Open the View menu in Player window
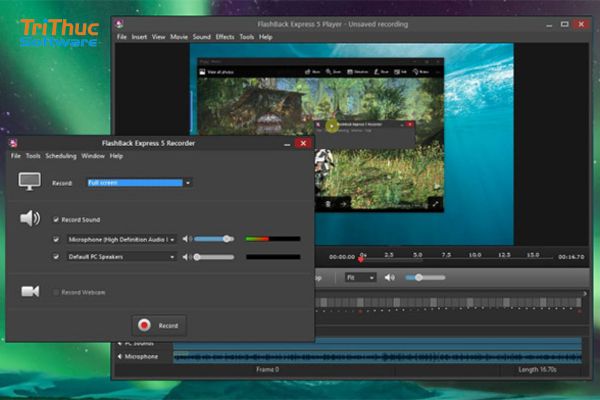Screen dimensions: 600x400 (158, 37)
